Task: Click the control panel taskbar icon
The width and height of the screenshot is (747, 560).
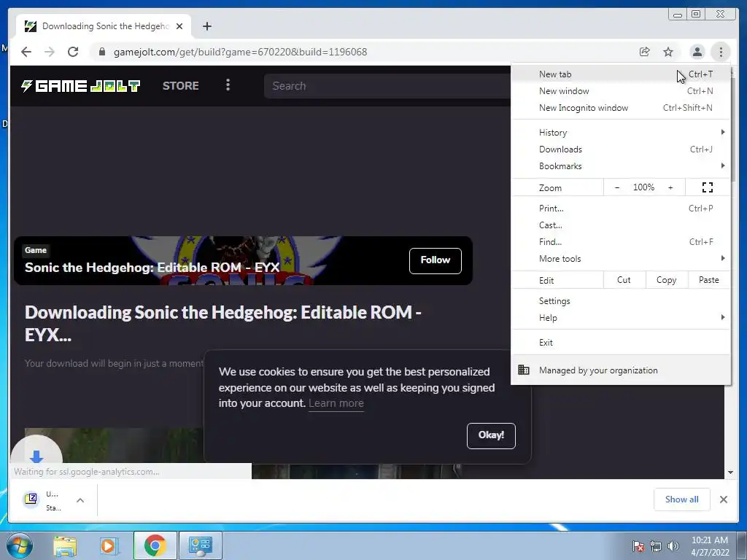Action: (200, 545)
